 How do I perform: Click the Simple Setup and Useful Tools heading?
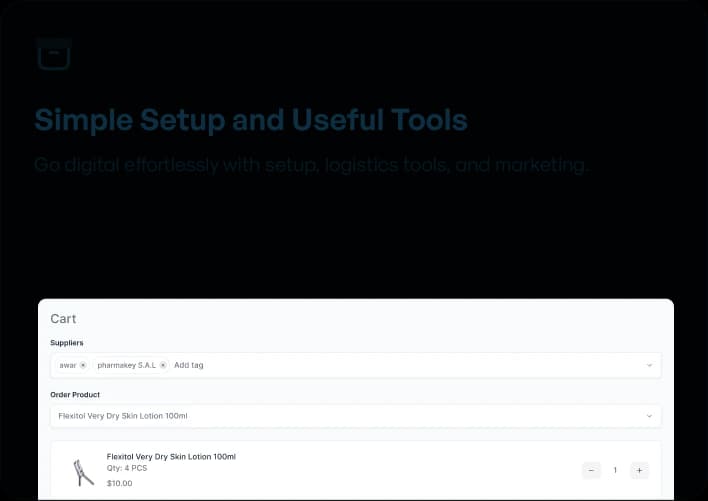[250, 121]
